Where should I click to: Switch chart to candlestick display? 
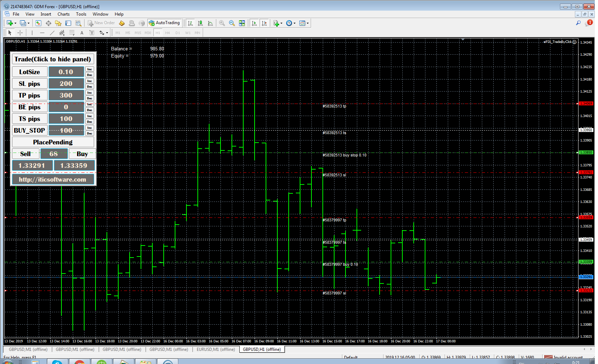[x=200, y=23]
